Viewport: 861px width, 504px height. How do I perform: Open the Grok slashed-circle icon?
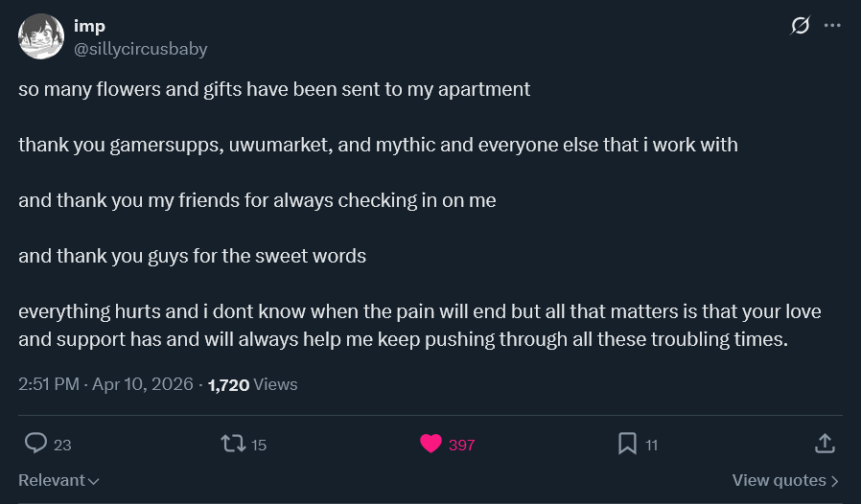[x=800, y=27]
